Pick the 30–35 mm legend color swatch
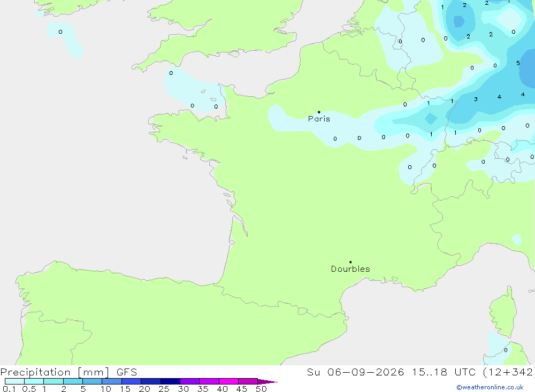This screenshot has height=392, width=535. point(190,381)
